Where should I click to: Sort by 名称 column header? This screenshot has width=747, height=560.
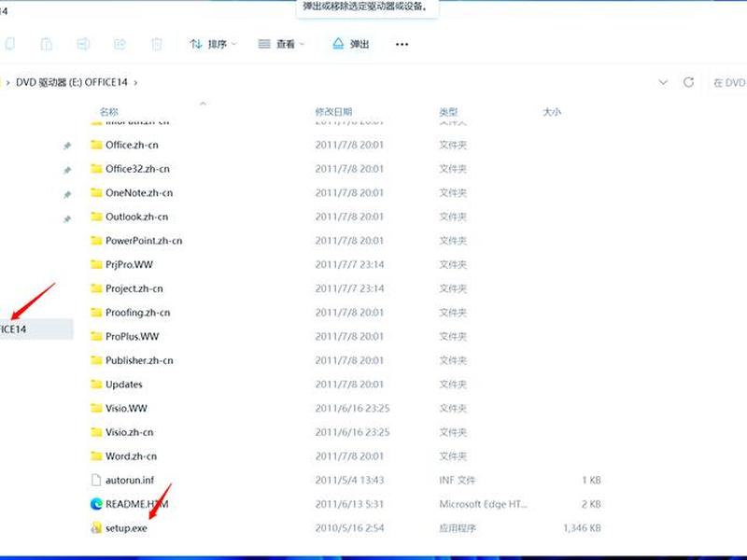tap(108, 112)
